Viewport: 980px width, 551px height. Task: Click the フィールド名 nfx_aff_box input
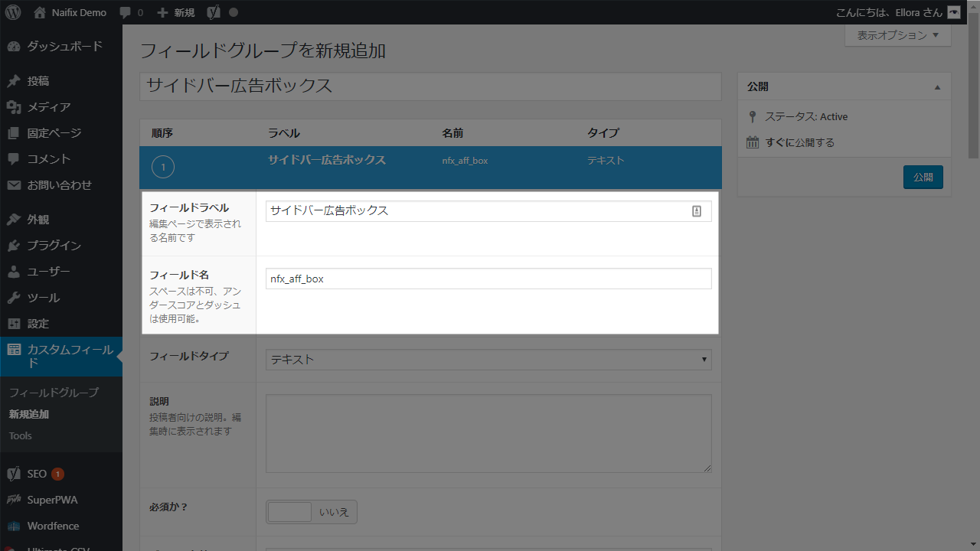click(x=488, y=279)
